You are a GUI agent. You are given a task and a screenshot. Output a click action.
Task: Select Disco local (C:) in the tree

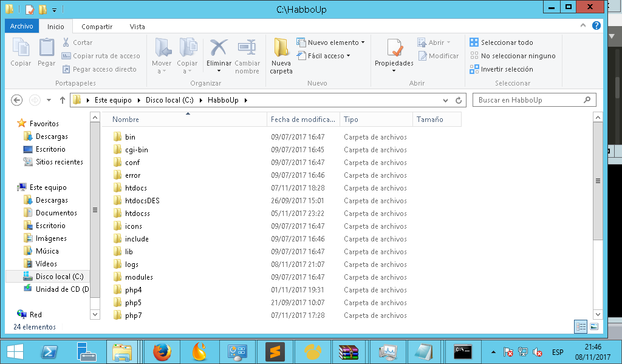[x=60, y=277]
